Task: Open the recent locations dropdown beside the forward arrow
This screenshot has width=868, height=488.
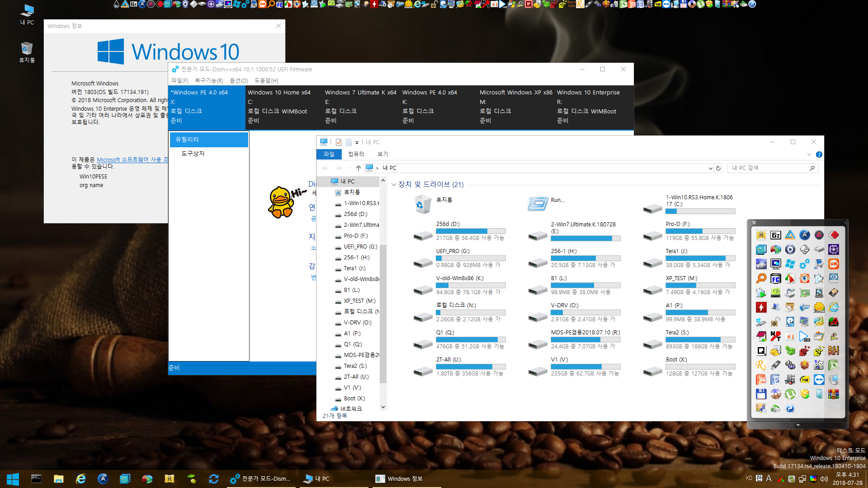Action: 349,168
